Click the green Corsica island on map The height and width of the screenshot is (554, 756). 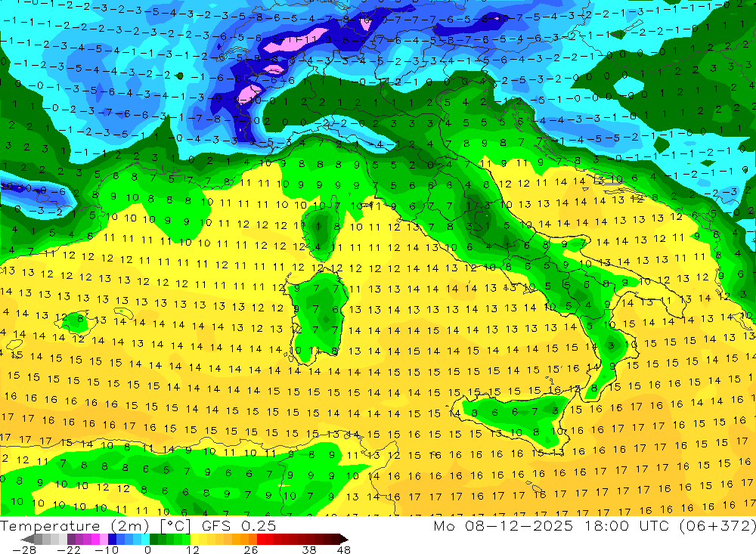point(321,231)
